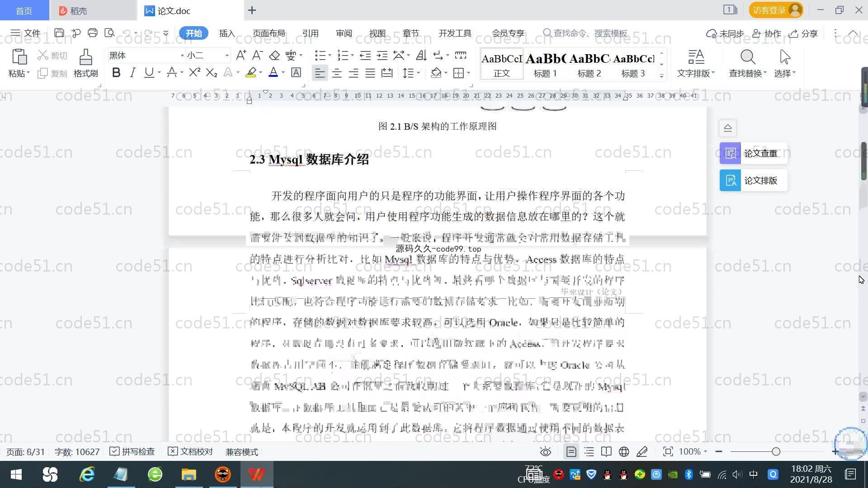Open the File (文件) menu
Image resolution: width=868 pixels, height=488 pixels.
pyautogui.click(x=26, y=33)
